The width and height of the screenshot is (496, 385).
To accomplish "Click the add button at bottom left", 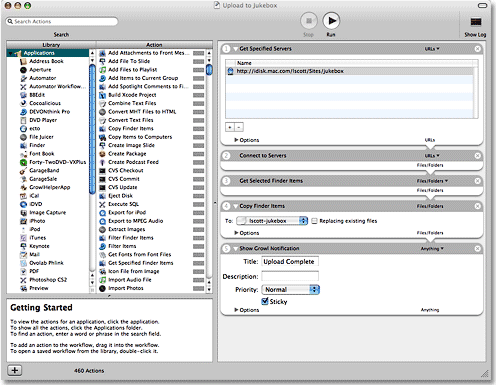I will pos(15,370).
